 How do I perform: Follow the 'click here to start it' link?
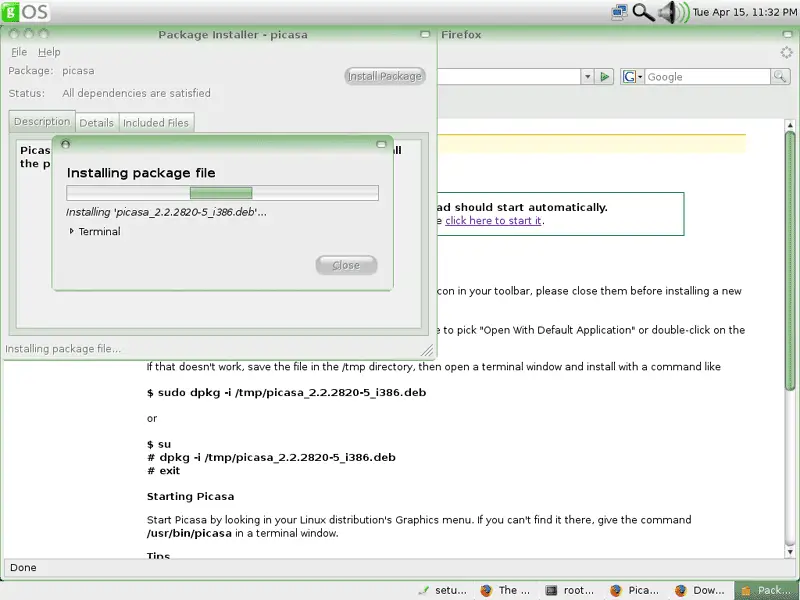tap(493, 220)
